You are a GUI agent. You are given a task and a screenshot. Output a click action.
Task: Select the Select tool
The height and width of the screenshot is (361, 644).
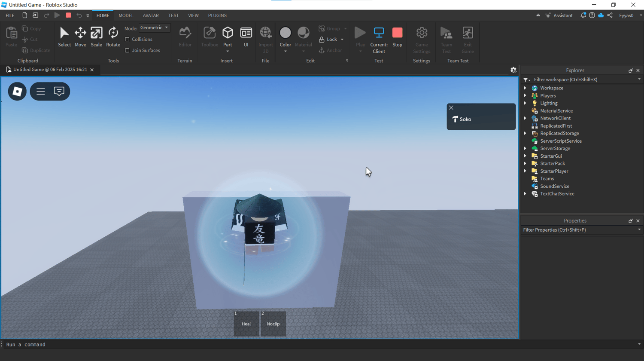[x=64, y=37]
